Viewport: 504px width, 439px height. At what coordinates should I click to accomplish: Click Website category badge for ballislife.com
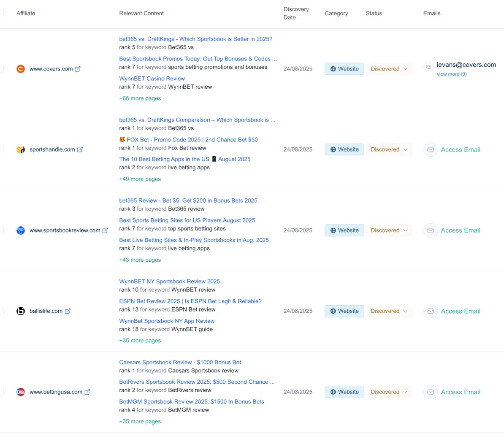[344, 311]
